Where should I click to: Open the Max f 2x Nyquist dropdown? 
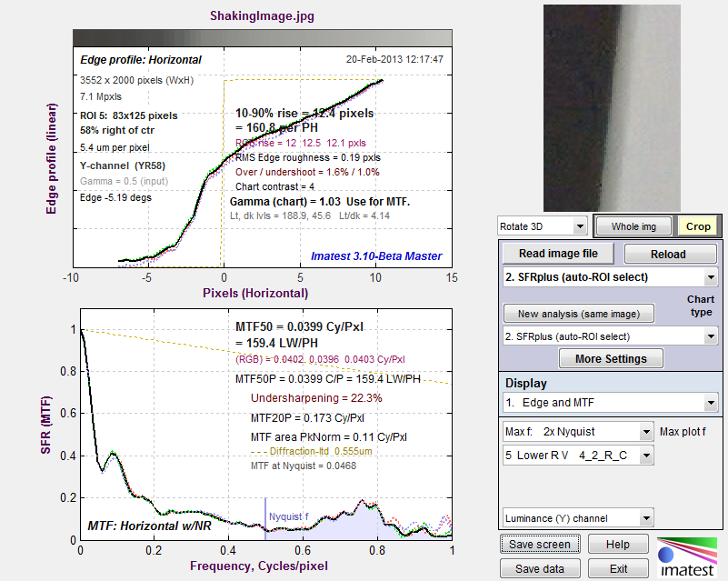click(577, 431)
